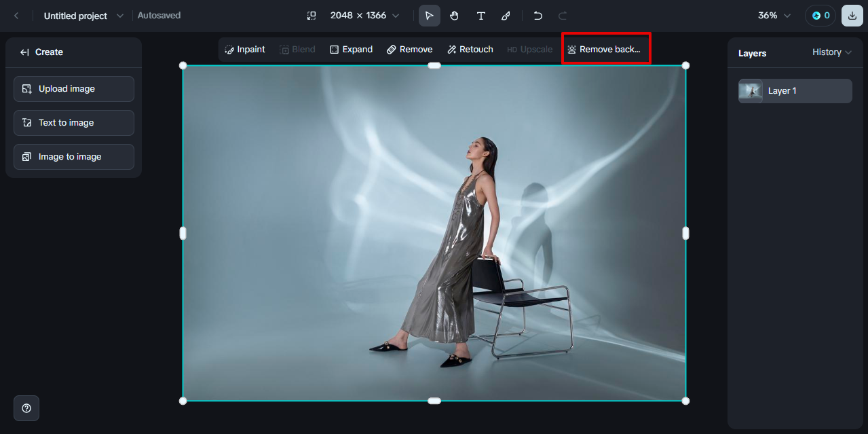Click the top middle edge handle of the image

[x=434, y=65]
